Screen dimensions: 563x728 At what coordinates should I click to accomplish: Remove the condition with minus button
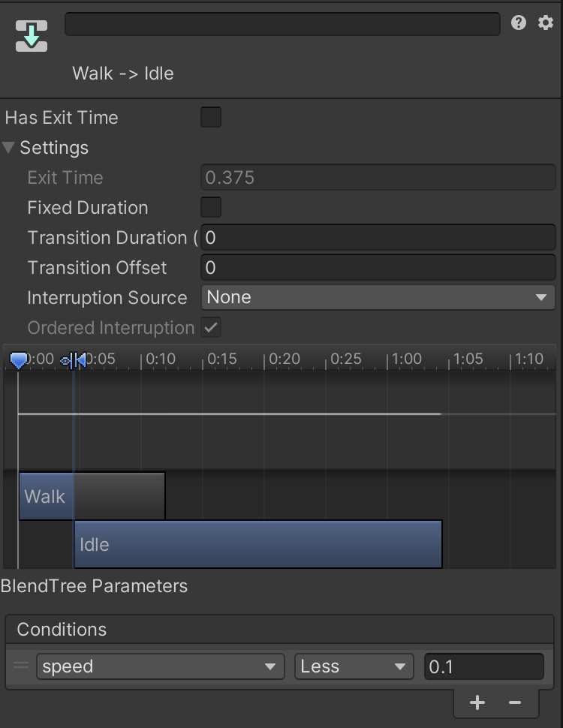tap(515, 702)
